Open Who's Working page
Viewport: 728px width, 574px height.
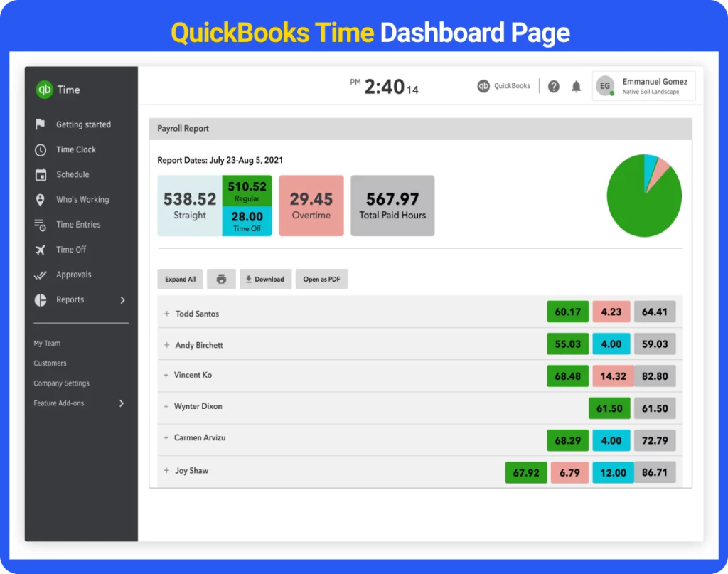pyautogui.click(x=82, y=200)
